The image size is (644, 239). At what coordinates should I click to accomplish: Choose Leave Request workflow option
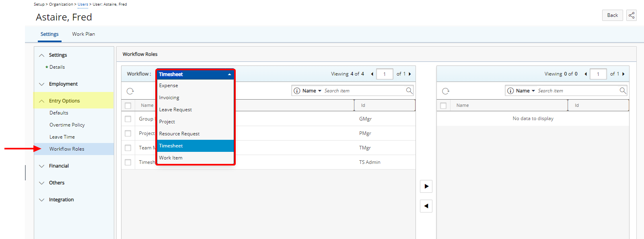(195, 110)
